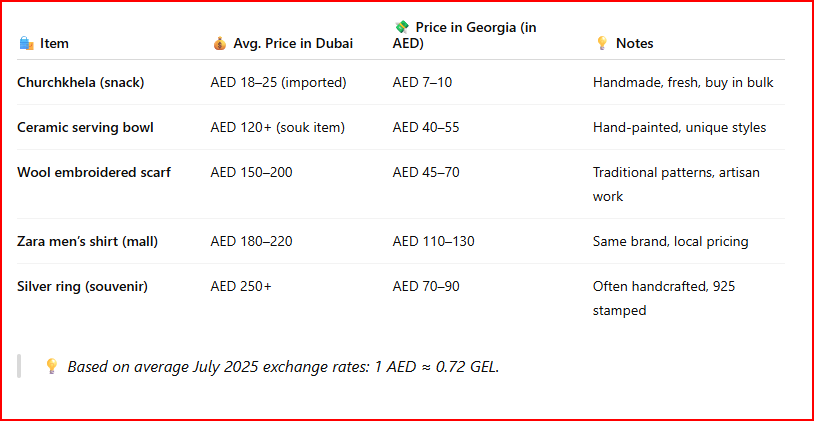814x421 pixels.
Task: Click the AED 120+ (souk item) cell
Action: tap(278, 127)
